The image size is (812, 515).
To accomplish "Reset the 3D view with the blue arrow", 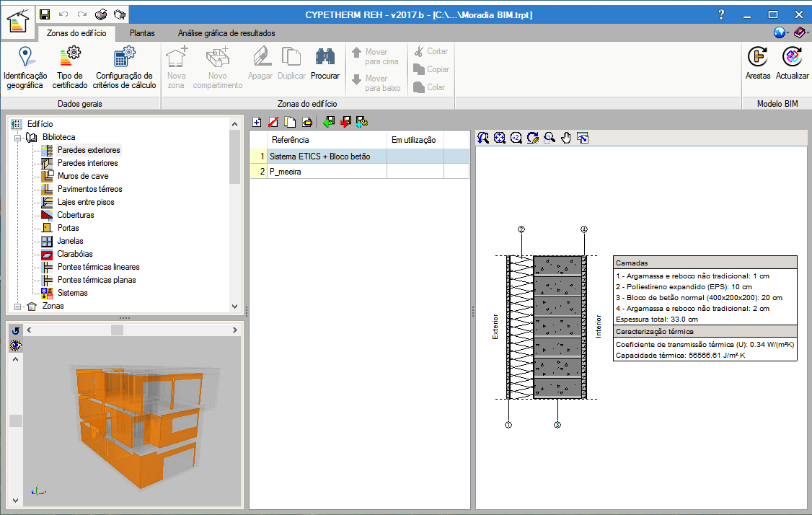I will [x=16, y=330].
